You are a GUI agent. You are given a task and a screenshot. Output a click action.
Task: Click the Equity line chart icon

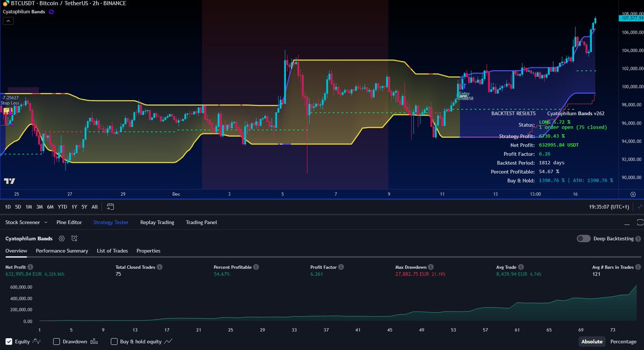pyautogui.click(x=37, y=341)
